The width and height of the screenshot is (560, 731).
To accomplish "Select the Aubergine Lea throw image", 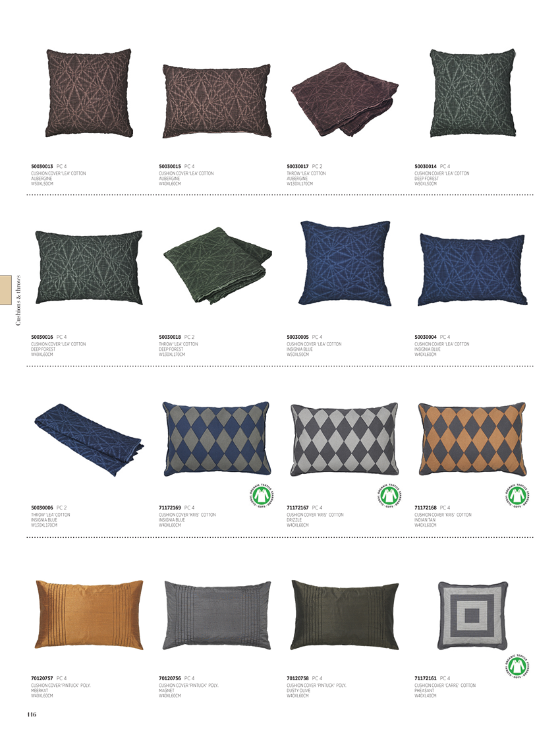I will pos(345,100).
